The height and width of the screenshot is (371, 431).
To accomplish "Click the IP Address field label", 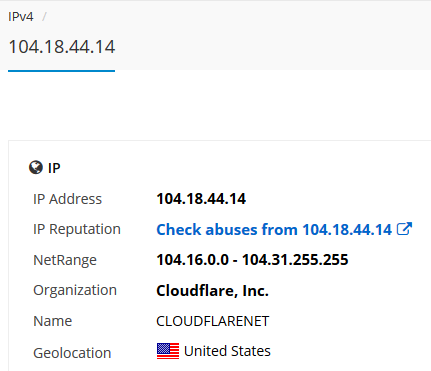I will click(68, 199).
